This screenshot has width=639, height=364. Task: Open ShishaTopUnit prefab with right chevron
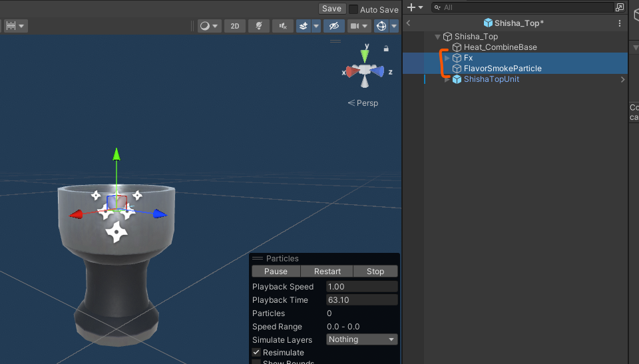point(623,79)
